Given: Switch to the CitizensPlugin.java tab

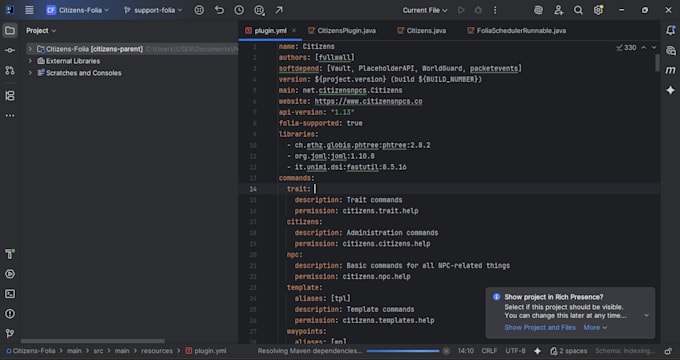Looking at the screenshot, I should coord(342,31).
